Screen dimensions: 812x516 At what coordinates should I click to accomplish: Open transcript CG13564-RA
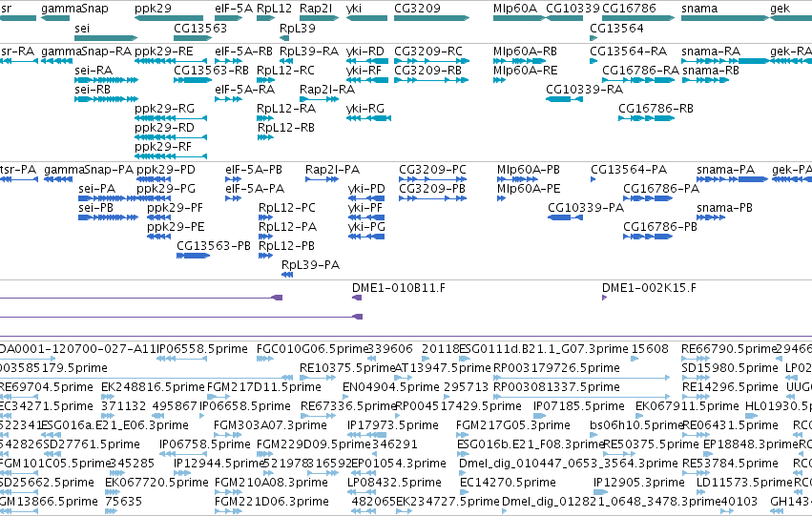(628, 52)
